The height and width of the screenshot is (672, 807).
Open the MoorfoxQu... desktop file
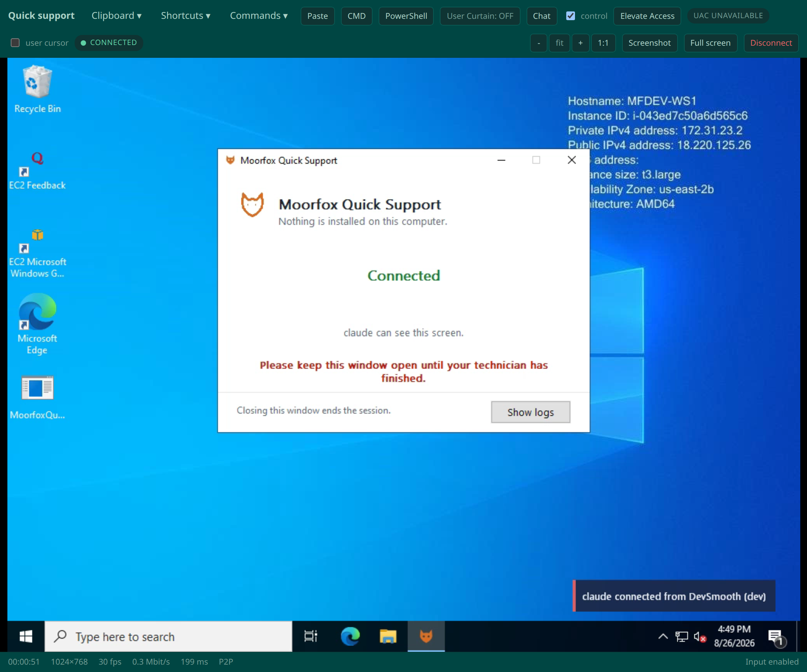37,397
